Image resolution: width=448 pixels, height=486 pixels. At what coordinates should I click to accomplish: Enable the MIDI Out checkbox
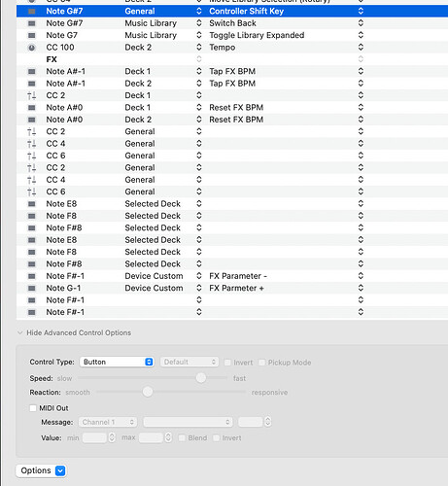pos(33,408)
